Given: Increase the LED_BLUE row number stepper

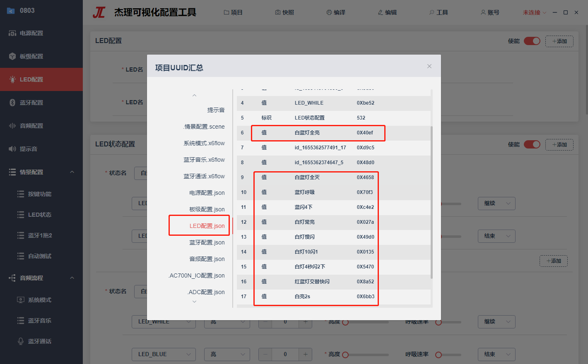Looking at the screenshot, I should (x=306, y=354).
